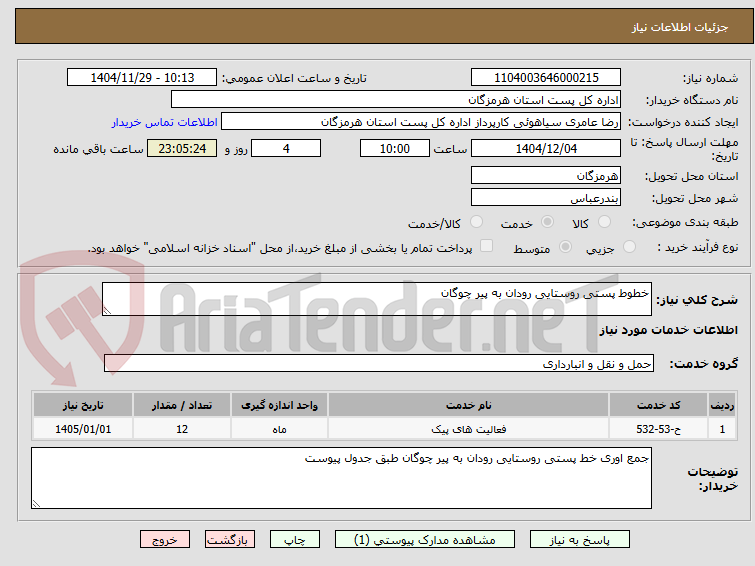
Task: Click the نوع فرآیند خرید label
Action: (698, 247)
